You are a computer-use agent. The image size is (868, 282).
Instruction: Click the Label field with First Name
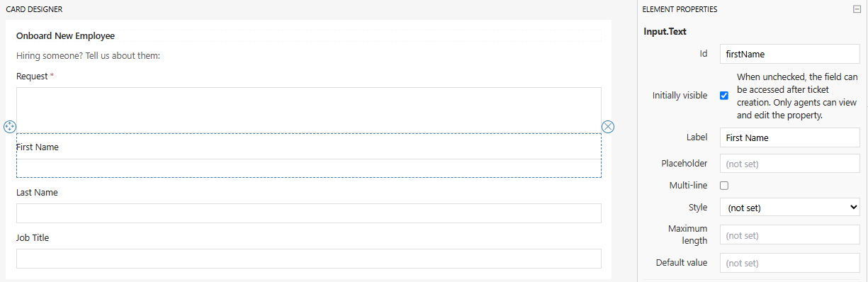pyautogui.click(x=790, y=137)
